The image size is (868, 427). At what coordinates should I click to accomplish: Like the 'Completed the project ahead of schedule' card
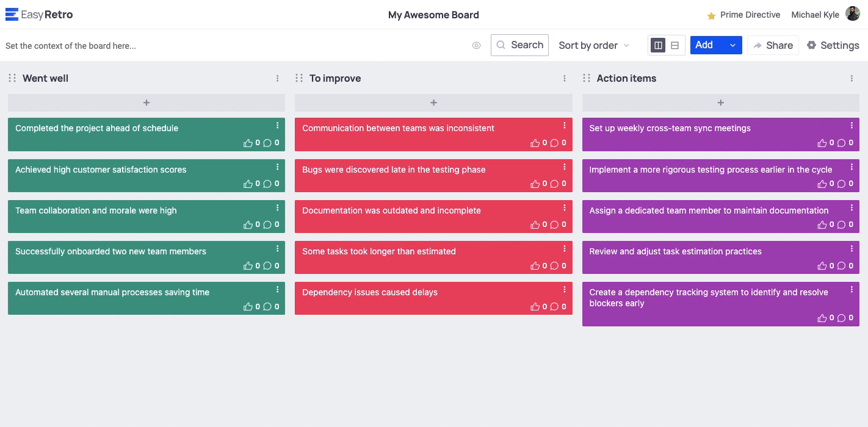[248, 143]
